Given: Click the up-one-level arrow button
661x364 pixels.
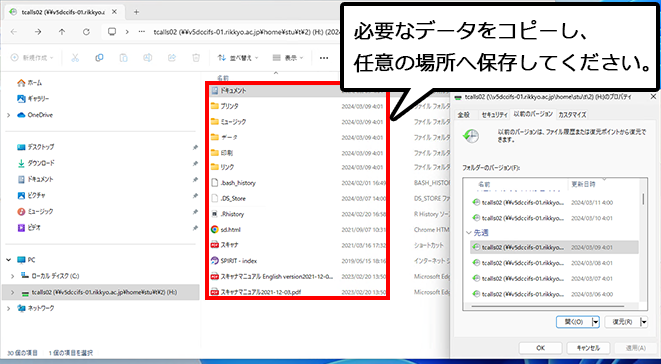Looking at the screenshot, I should (62, 32).
